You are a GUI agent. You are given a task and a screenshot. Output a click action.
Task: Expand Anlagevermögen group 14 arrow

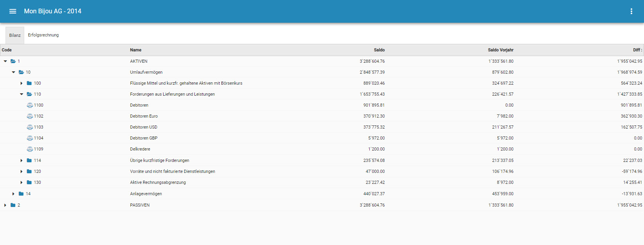(13, 194)
